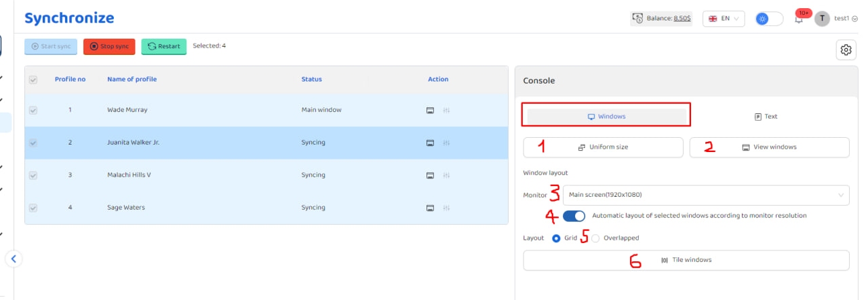Disable automatic layout of selected windows toggle
Screen dimensions: 868x300
(574, 216)
